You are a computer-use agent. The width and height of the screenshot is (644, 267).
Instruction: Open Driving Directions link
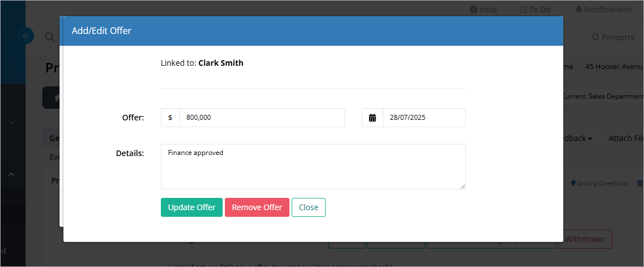click(x=599, y=183)
